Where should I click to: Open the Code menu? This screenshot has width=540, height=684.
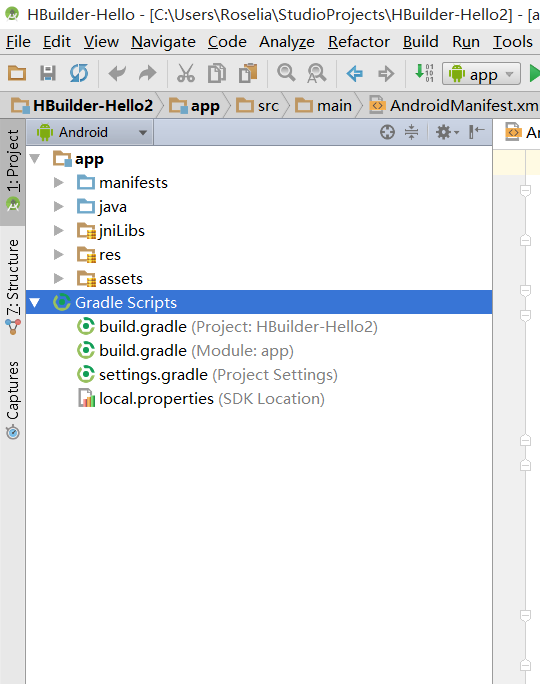tap(227, 42)
